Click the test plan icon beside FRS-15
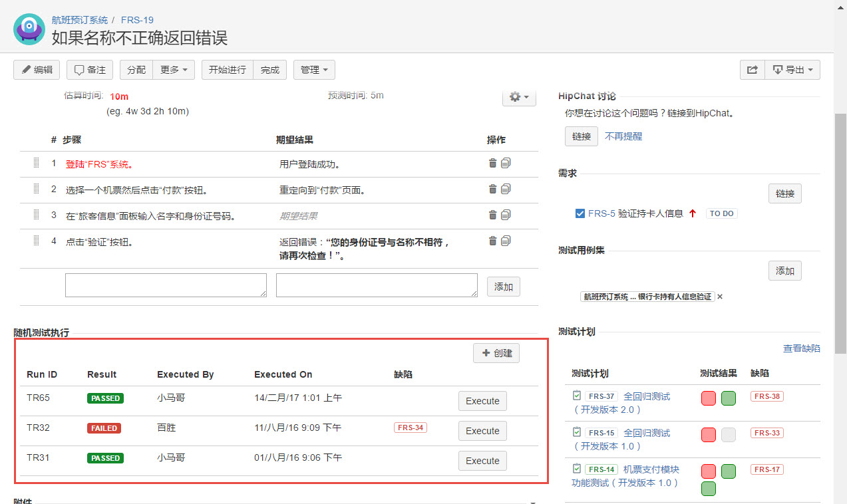 [578, 432]
